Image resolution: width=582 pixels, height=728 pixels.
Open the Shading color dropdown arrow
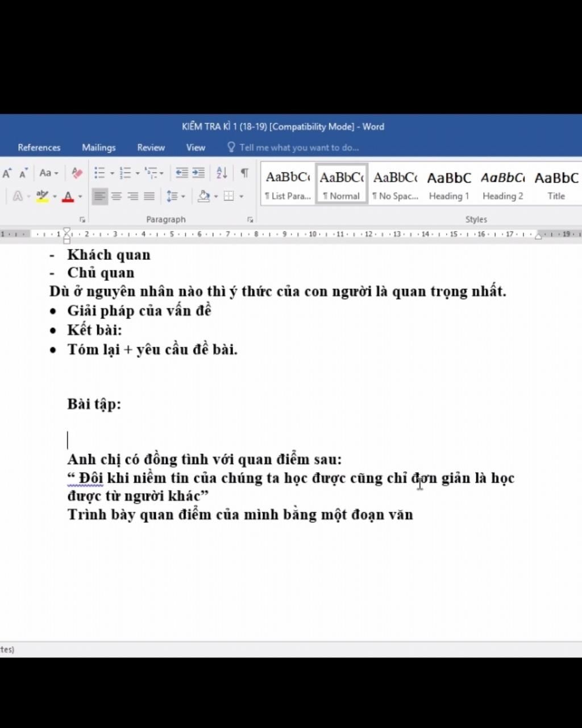[216, 197]
